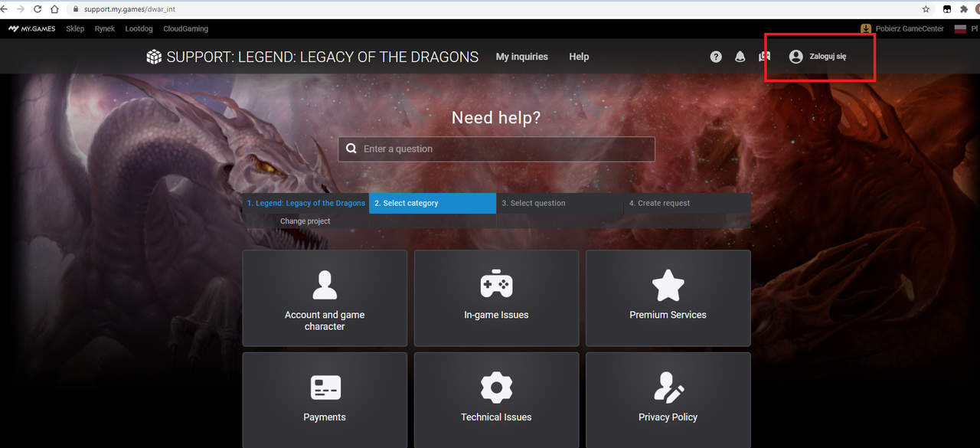The width and height of the screenshot is (980, 448).
Task: Go to the browser home icon
Action: click(54, 9)
